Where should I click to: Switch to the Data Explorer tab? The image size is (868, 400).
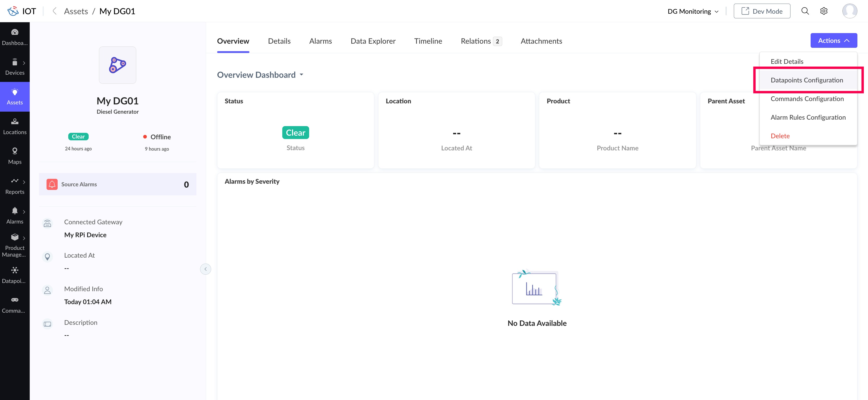coord(373,41)
